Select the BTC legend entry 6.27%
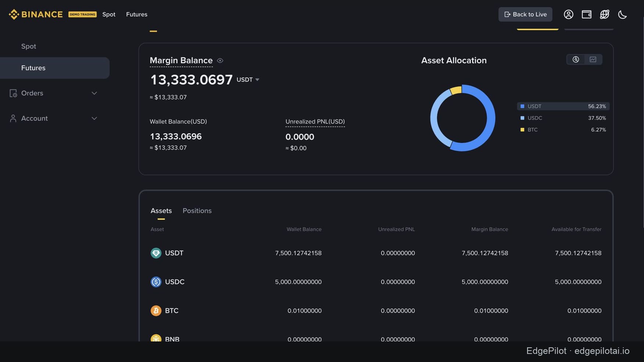644x362 pixels. pyautogui.click(x=563, y=130)
